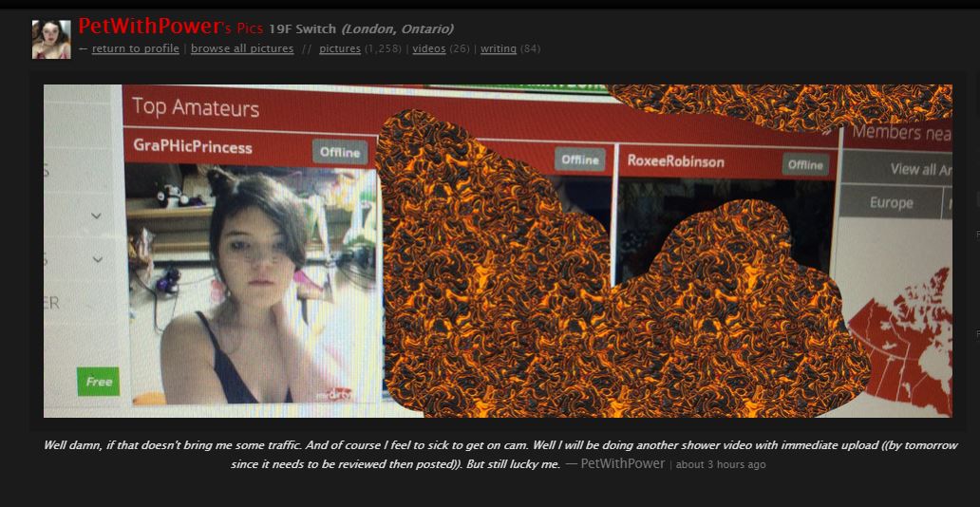Click the PetWithPower username heading
The height and width of the screenshot is (507, 980).
pos(150,27)
